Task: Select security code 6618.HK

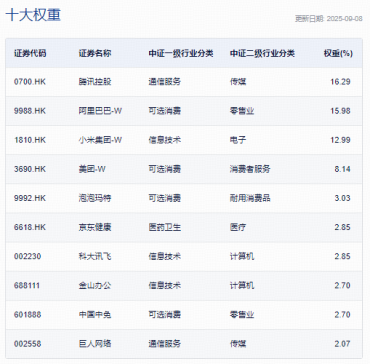Action: [30, 227]
